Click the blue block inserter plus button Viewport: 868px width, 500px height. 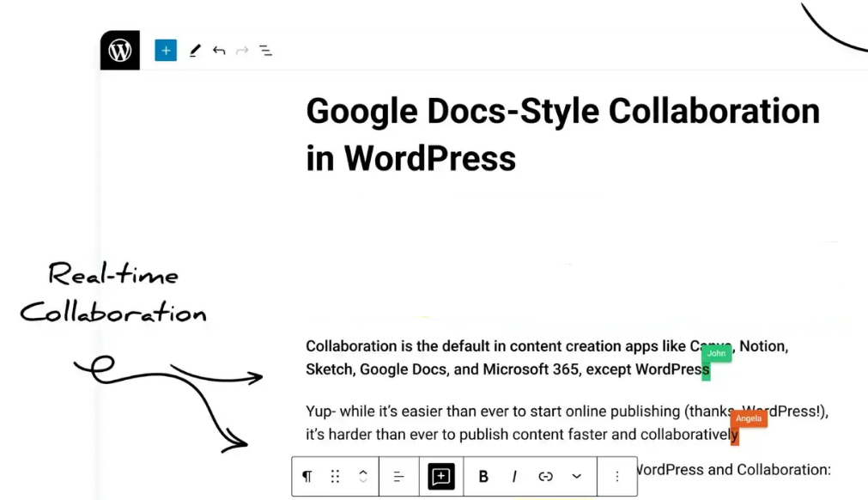tap(166, 51)
